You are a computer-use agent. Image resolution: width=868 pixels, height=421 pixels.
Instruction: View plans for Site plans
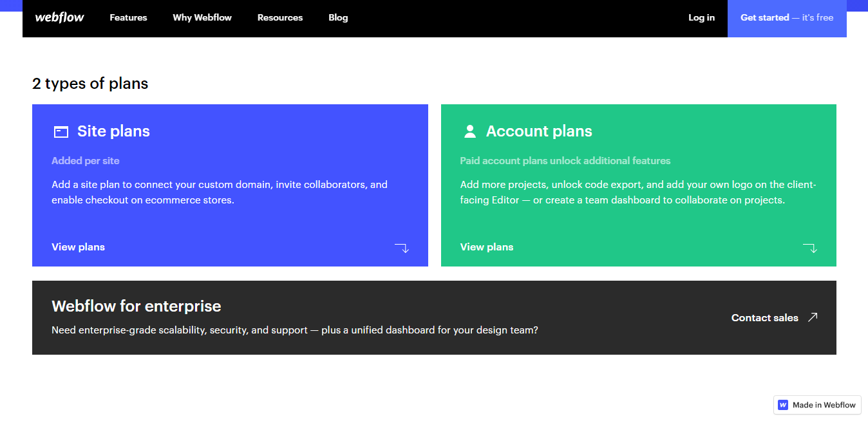point(78,247)
